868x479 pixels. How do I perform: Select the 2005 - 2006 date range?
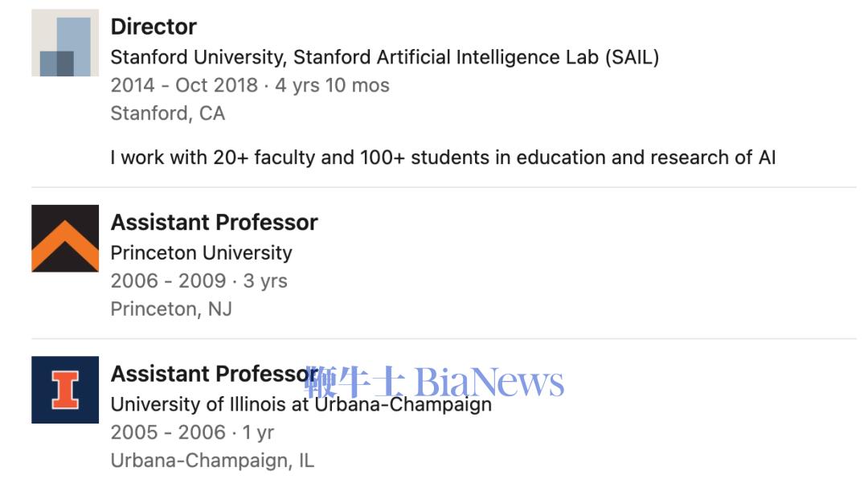click(x=168, y=432)
